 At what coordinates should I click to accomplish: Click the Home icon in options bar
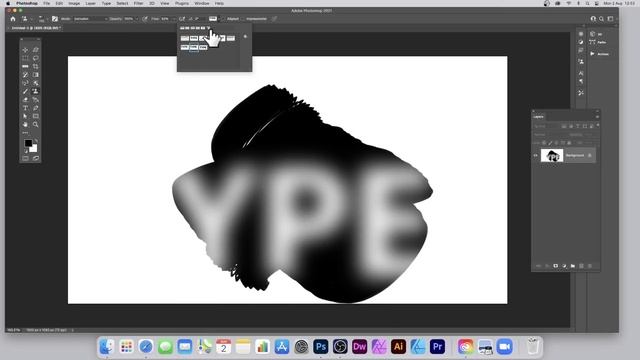click(13, 19)
